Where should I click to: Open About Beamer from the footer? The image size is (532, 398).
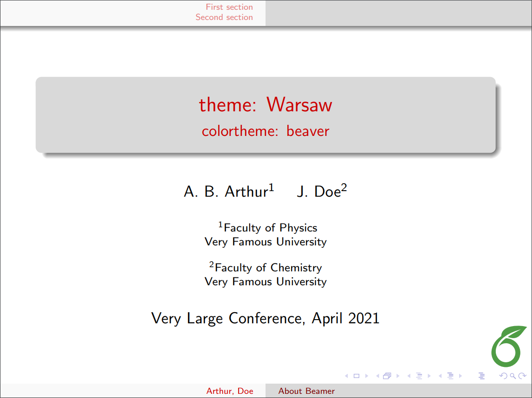(x=306, y=391)
